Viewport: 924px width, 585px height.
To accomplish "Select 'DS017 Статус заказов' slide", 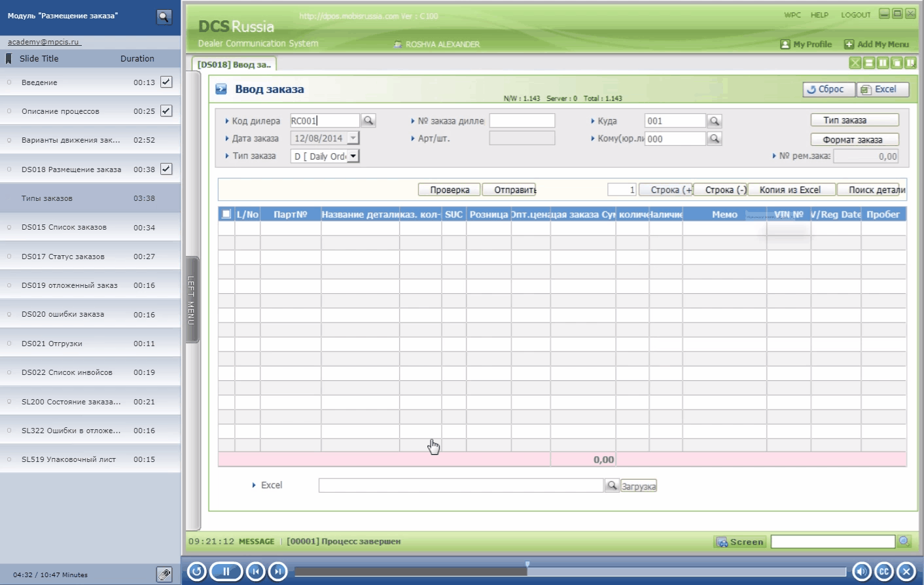I will (90, 257).
